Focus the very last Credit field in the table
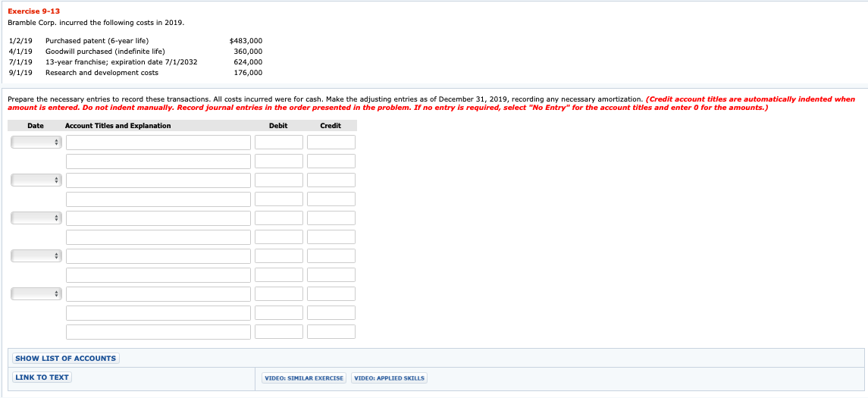Image resolution: width=868 pixels, height=398 pixels. [331, 331]
